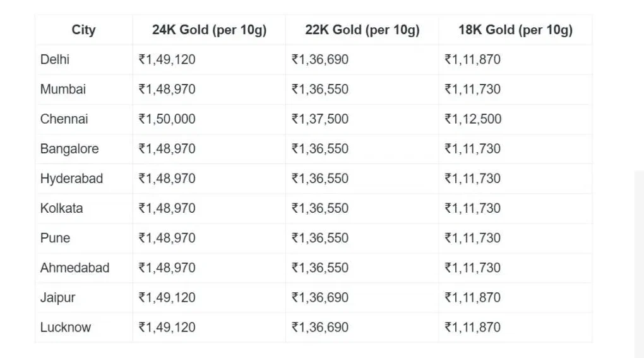Viewport: 644px width, 358px height.
Task: Click the Pune city cell
Action: pyautogui.click(x=55, y=238)
